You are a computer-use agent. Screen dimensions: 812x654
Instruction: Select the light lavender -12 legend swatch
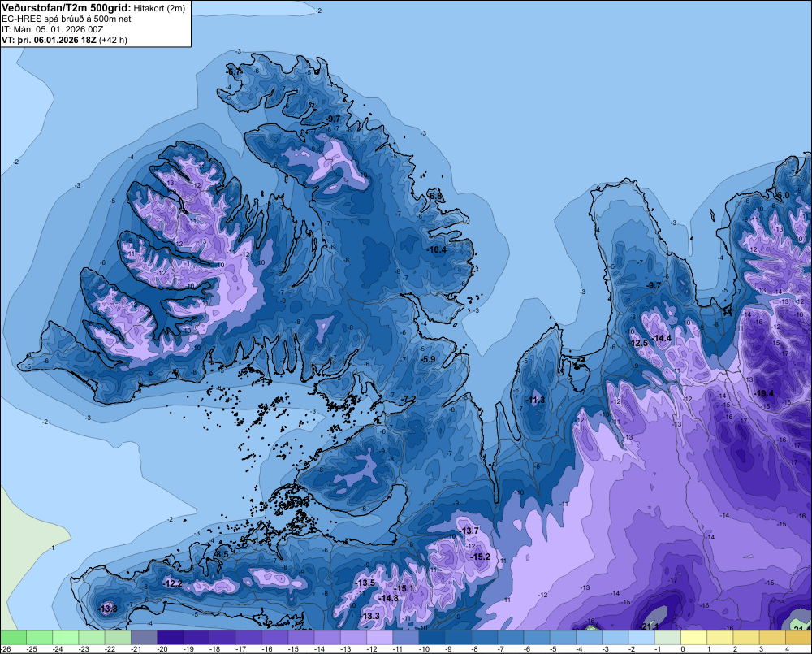point(379,638)
